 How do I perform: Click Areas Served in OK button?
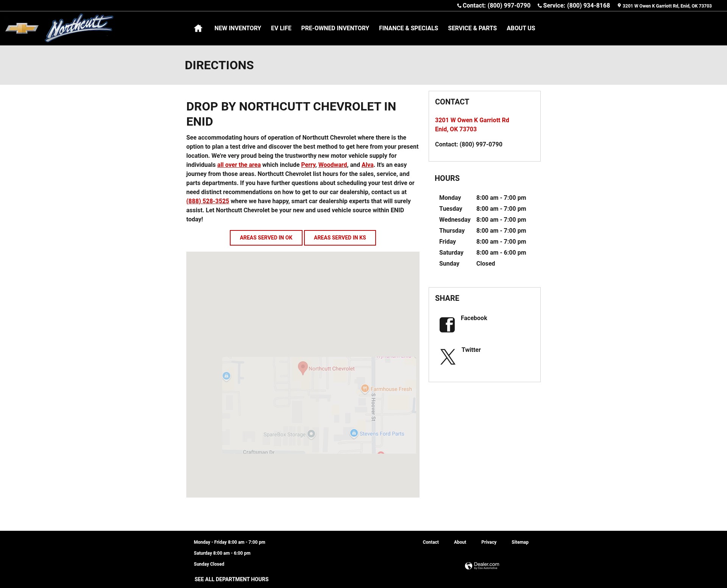point(266,238)
